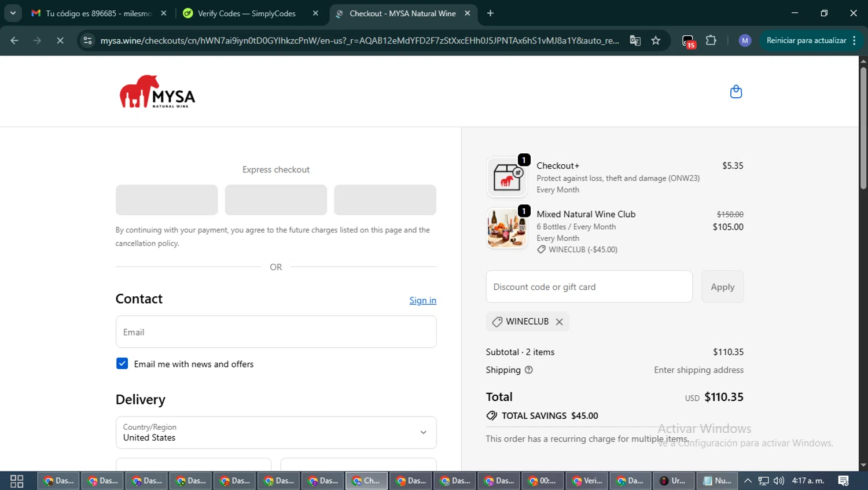Click the Email input field
The height and width of the screenshot is (490, 868).
(276, 331)
